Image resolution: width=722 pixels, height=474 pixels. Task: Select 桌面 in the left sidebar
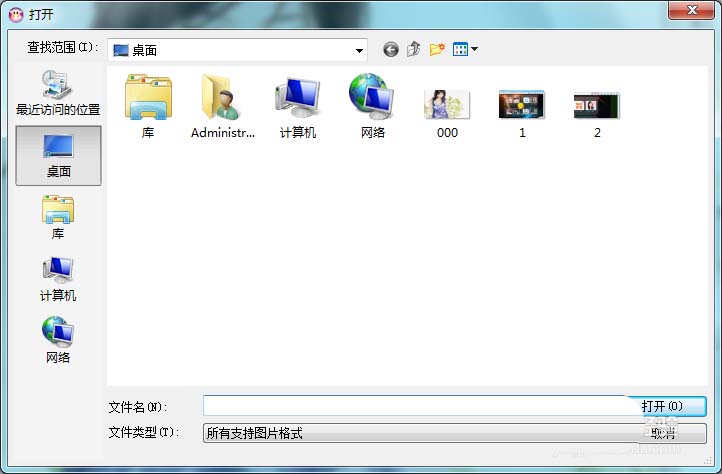58,156
